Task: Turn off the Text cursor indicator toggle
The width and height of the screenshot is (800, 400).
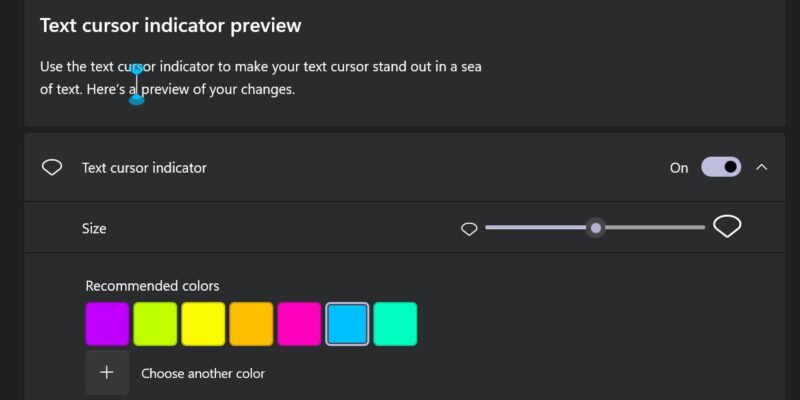Action: pos(721,167)
